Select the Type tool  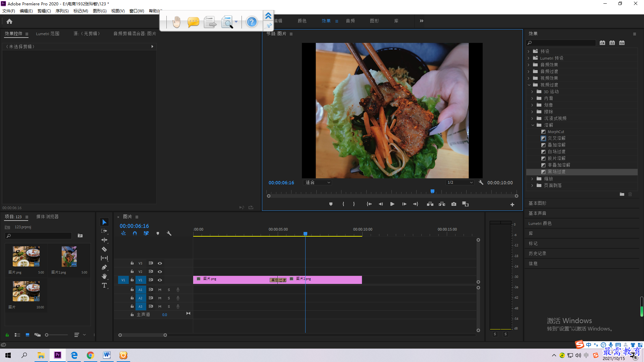click(x=104, y=285)
